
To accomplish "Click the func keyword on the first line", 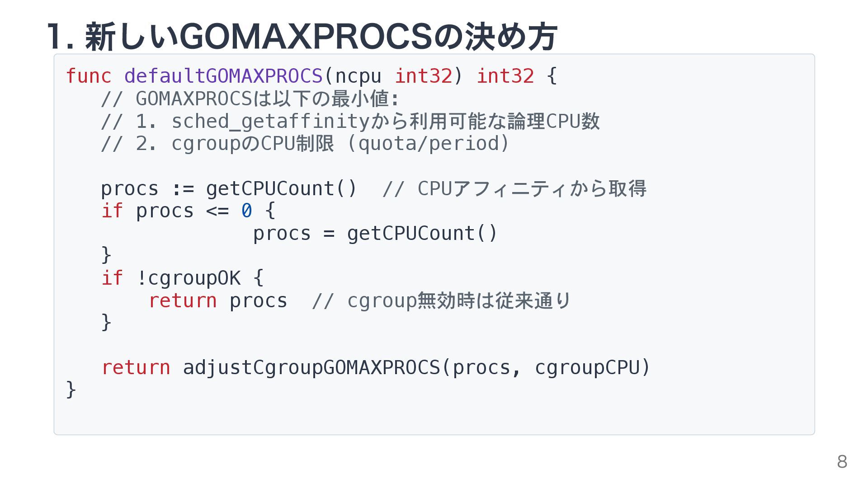I will tap(89, 76).
